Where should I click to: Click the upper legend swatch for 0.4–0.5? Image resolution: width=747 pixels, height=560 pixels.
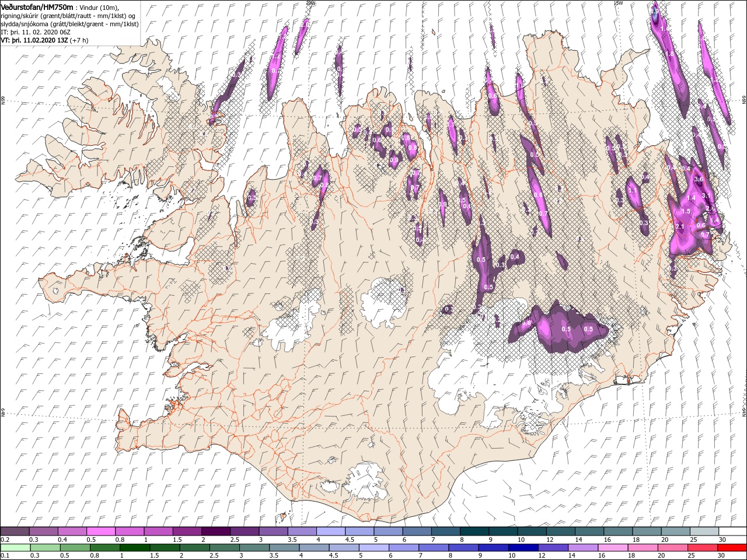tap(72, 531)
